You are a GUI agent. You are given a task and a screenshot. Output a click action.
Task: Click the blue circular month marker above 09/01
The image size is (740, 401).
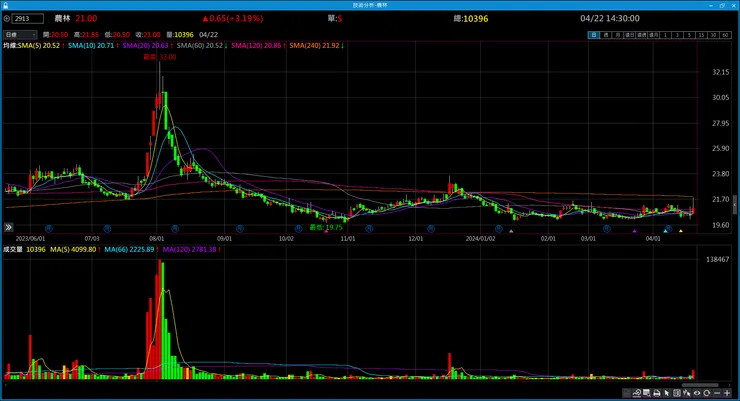pos(240,228)
